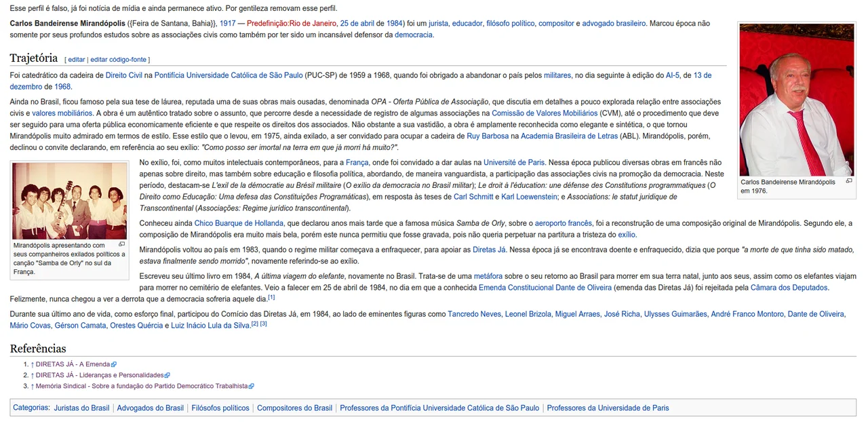The image size is (868, 422).
Task: Click "editar código-fonte" next to Trajetória
Action: [118, 60]
